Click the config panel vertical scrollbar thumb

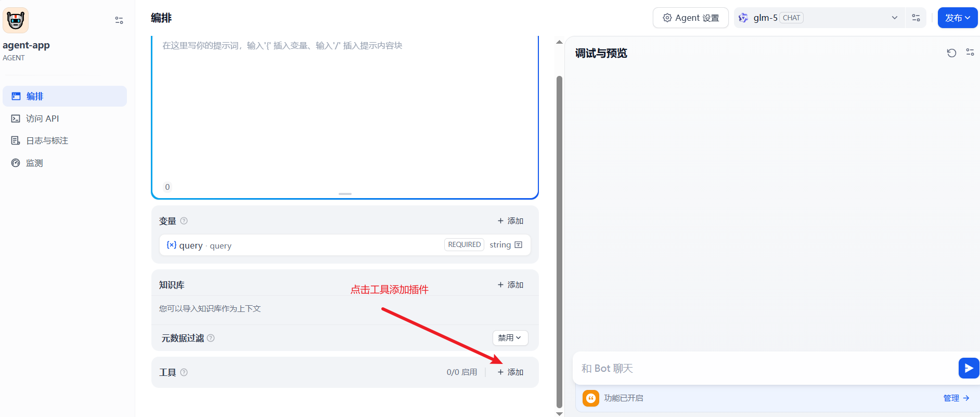point(559,242)
